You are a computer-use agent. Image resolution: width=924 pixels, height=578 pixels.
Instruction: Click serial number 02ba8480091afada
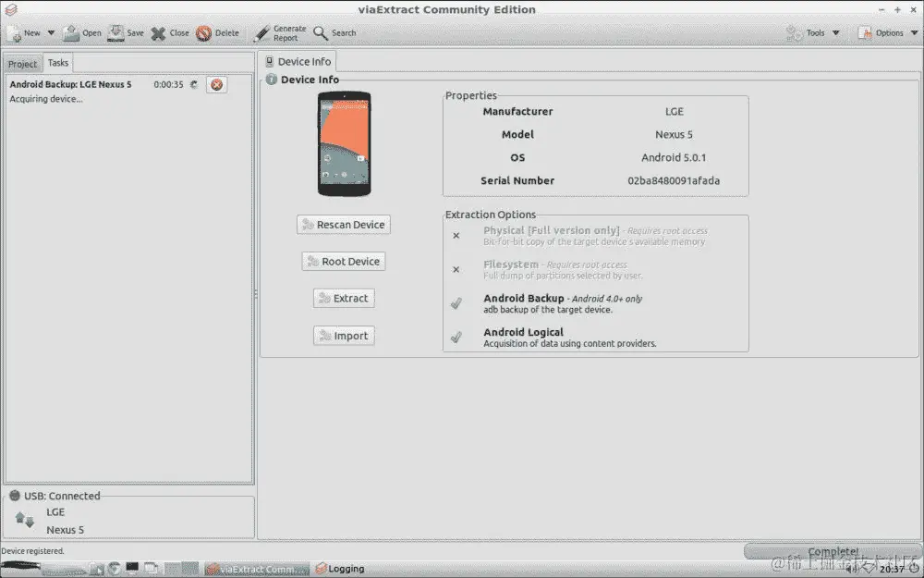tap(674, 180)
